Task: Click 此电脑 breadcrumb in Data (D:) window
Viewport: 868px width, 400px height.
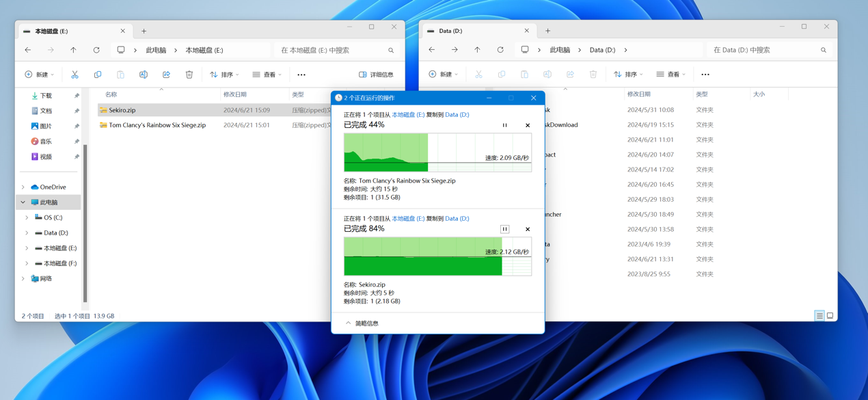Action: coord(560,50)
